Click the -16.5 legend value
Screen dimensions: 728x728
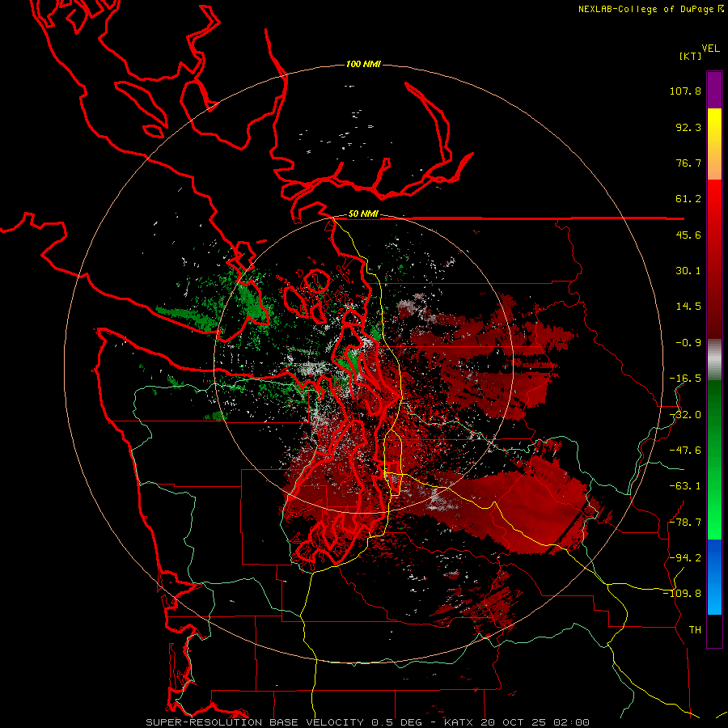(x=685, y=379)
